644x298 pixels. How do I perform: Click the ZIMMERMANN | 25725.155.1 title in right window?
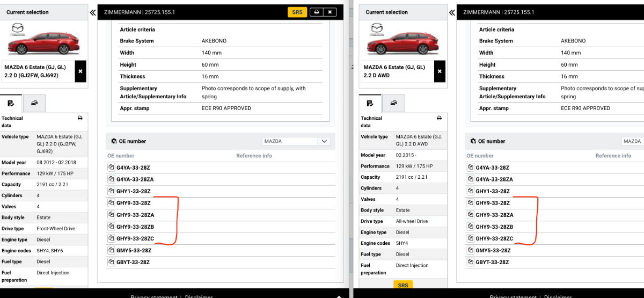(x=499, y=12)
